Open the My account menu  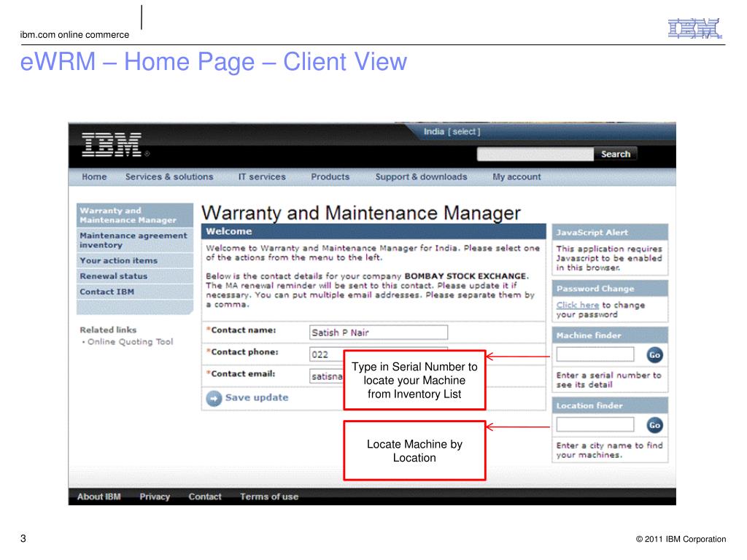click(516, 176)
